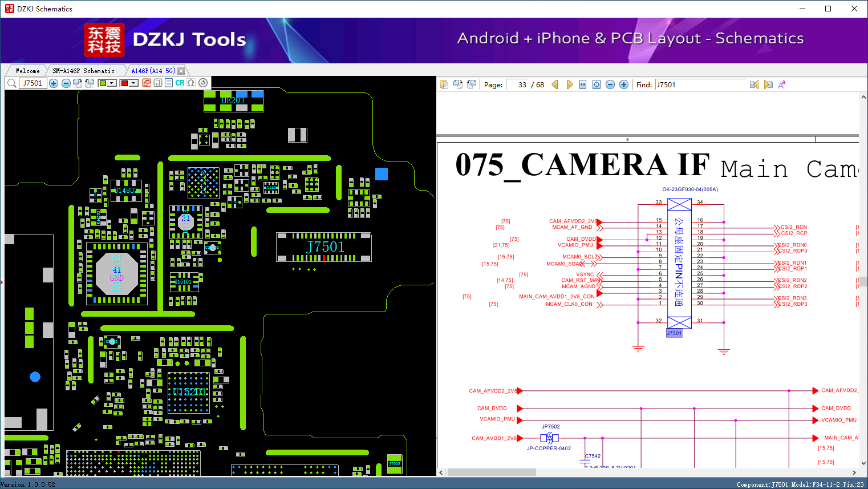868x489 pixels.
Task: Click the VSYNC net label
Action: (585, 274)
